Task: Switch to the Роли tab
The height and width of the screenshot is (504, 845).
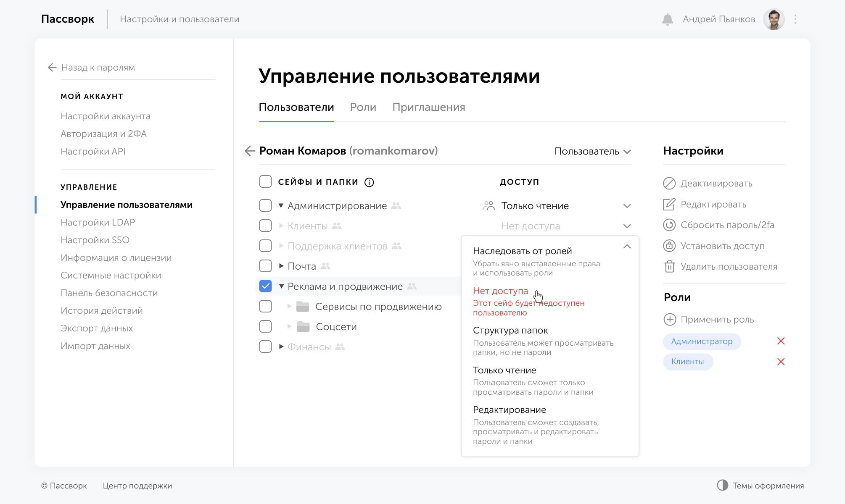Action: click(x=363, y=108)
